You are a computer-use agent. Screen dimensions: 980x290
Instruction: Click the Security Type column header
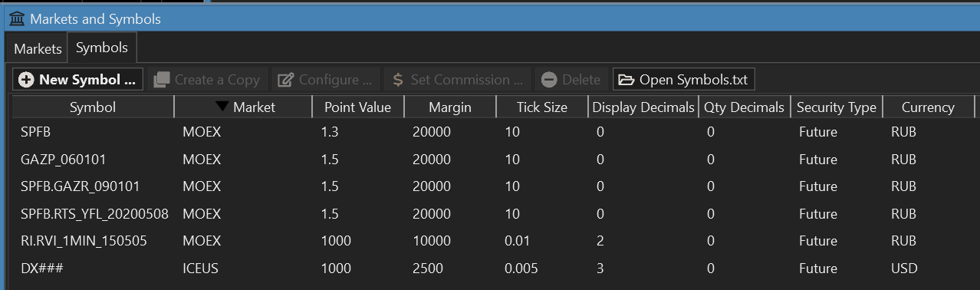point(837,107)
